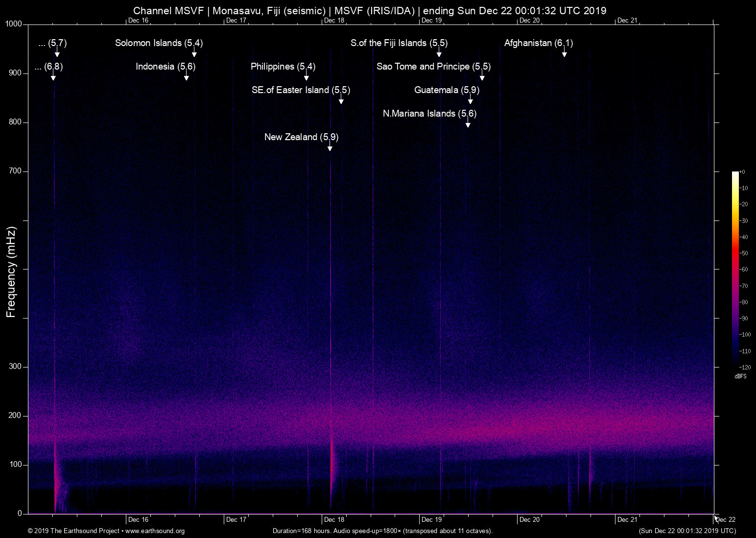756x538 pixels.
Task: Click the dBFS color scale bar
Action: tap(735, 269)
